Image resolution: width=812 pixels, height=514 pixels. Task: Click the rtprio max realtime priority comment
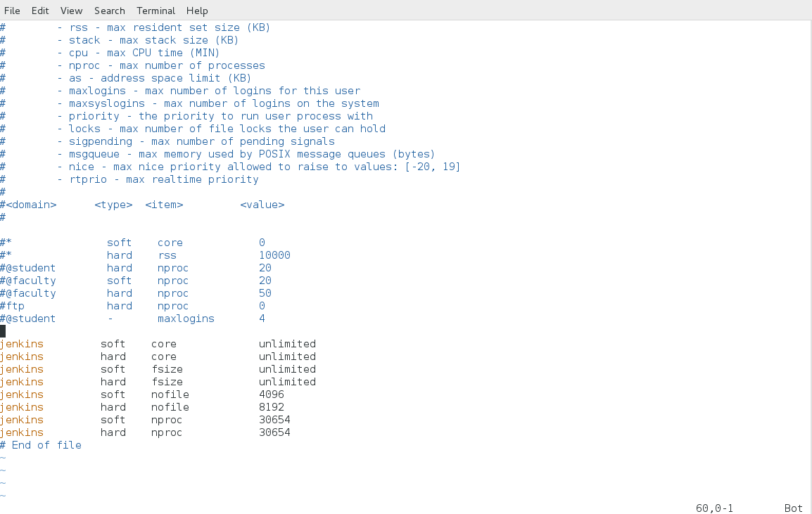pos(141,179)
